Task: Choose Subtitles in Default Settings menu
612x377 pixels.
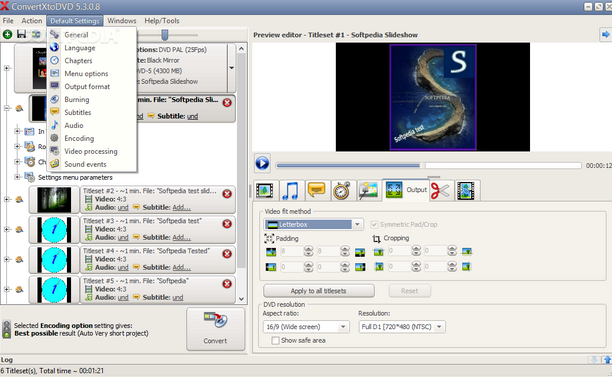Action: point(92,112)
